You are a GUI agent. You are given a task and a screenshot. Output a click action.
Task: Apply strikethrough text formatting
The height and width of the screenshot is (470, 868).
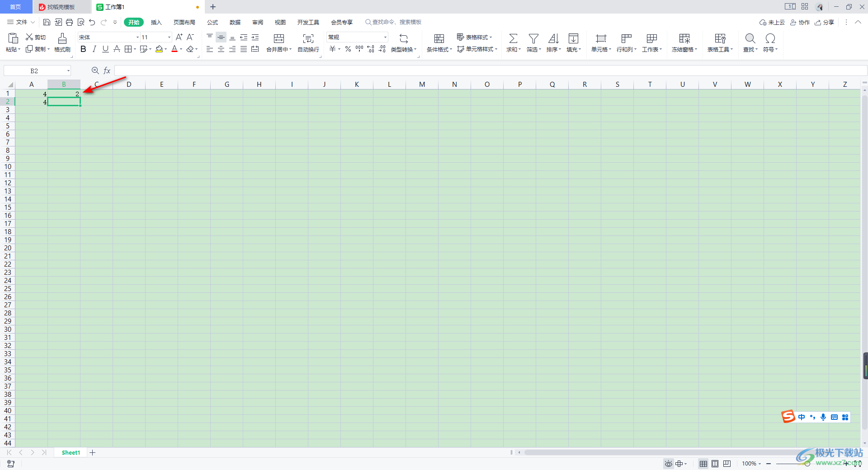[117, 49]
